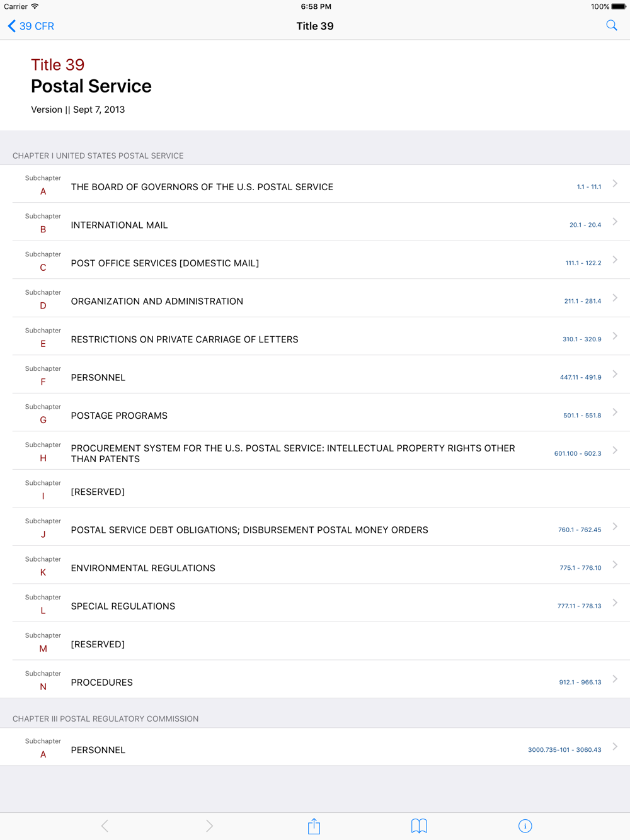Screen dimensions: 630x840
Task: Tap the next page arrow in bottom toolbar
Action: point(209,826)
